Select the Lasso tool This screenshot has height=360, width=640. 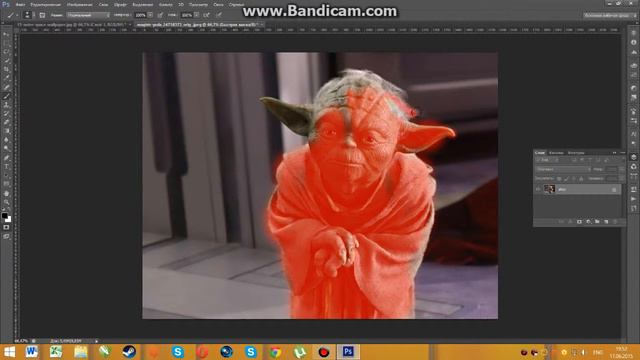[x=6, y=52]
